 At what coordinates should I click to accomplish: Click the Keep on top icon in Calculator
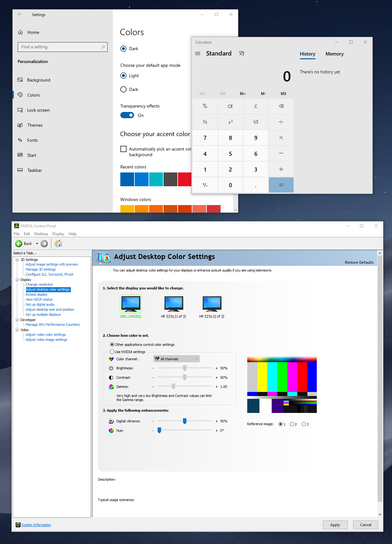(x=242, y=54)
